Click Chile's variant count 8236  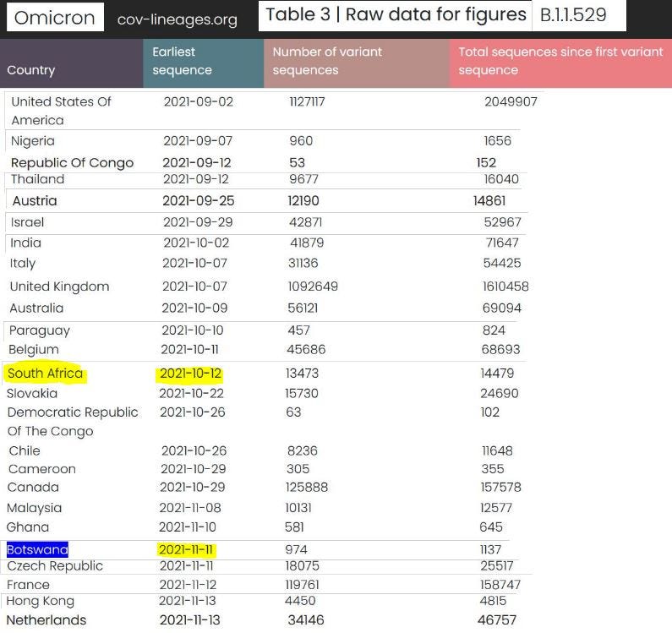302,450
